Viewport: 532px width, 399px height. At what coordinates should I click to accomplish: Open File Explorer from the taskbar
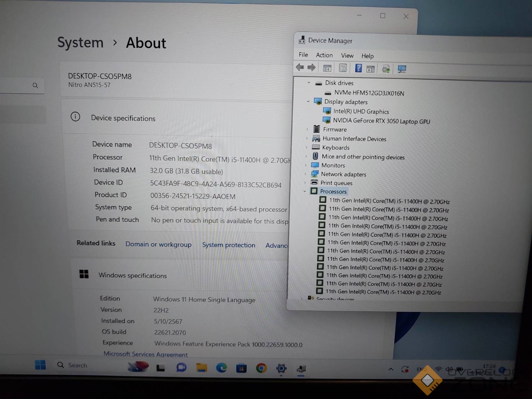click(x=201, y=367)
